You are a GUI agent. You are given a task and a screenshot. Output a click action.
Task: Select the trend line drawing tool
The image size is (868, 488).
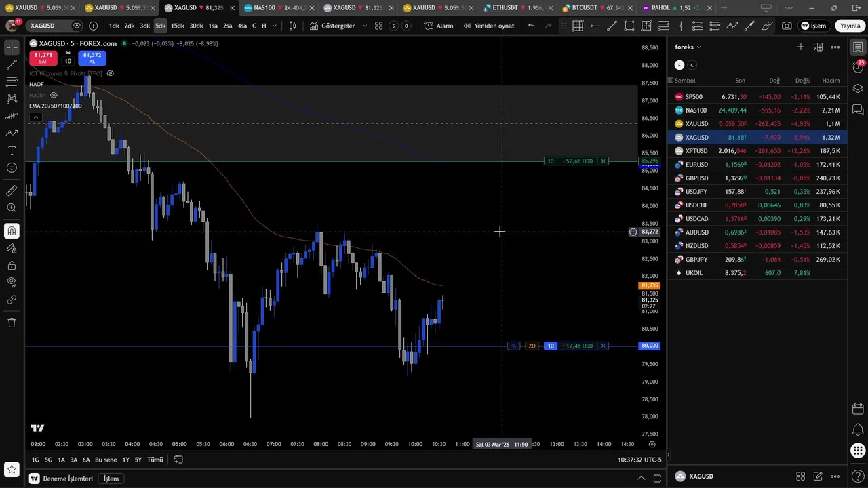pos(12,65)
